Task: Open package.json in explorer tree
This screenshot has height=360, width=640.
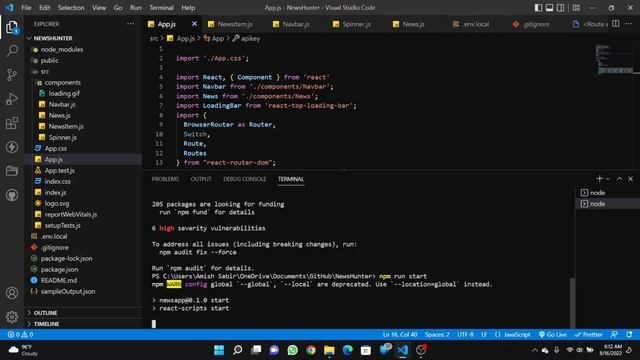Action: [x=83, y=269]
